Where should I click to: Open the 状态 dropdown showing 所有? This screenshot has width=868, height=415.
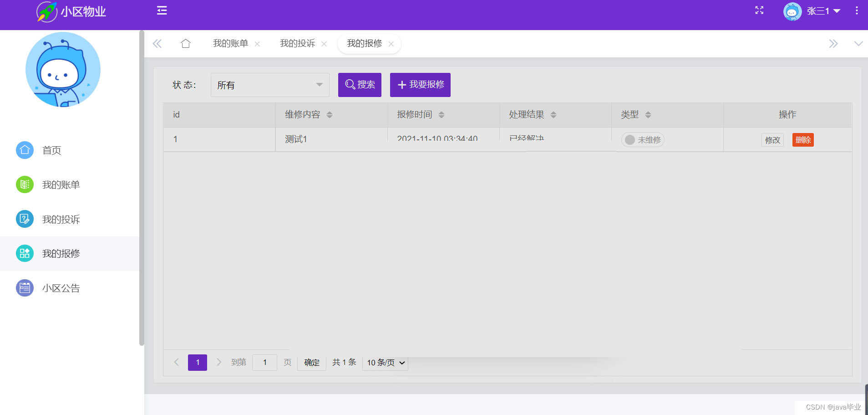(270, 85)
